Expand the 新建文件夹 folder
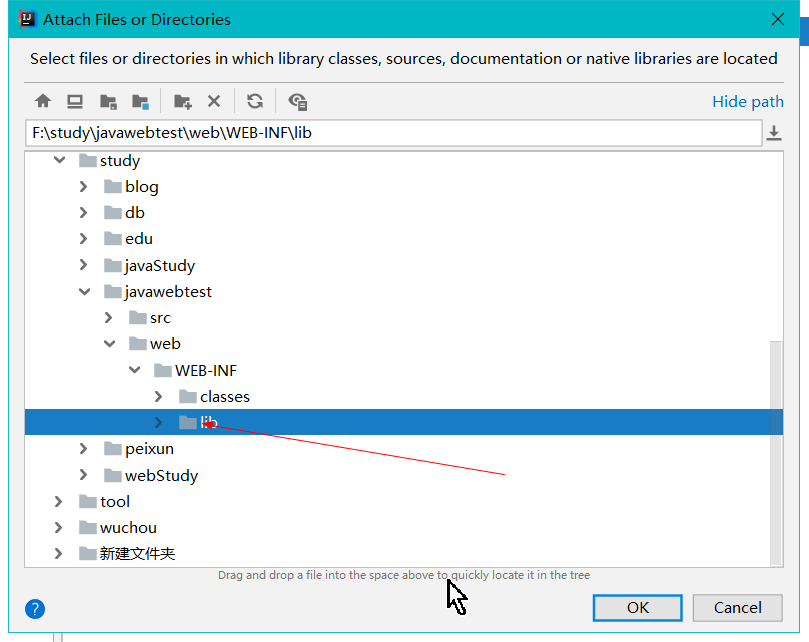Viewport: 809px width, 642px height. (58, 553)
